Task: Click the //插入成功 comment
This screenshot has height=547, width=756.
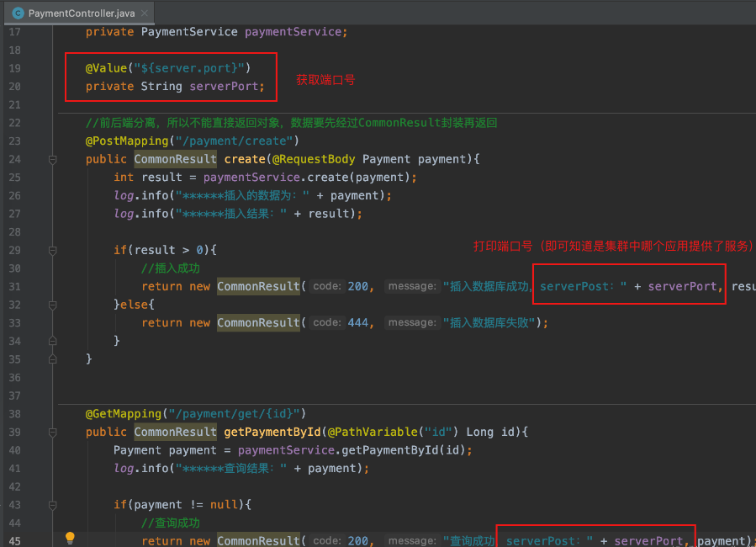Action: tap(171, 268)
